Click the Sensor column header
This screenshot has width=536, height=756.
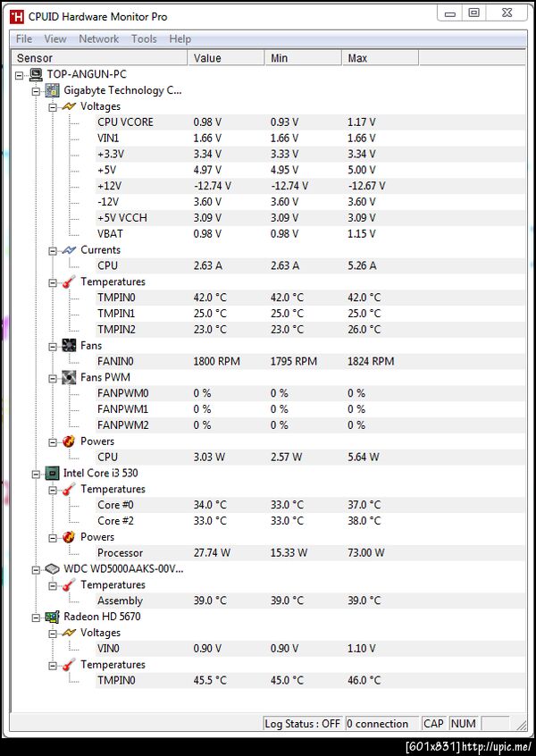pos(99,58)
